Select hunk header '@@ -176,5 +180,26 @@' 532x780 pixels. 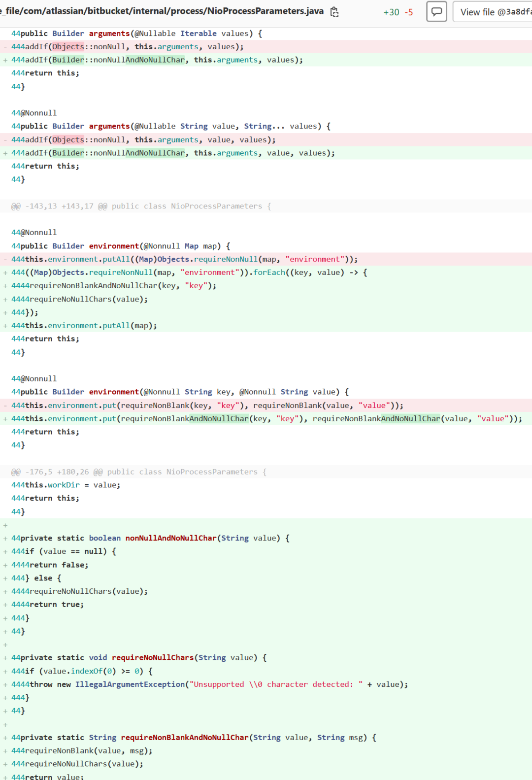266,472
